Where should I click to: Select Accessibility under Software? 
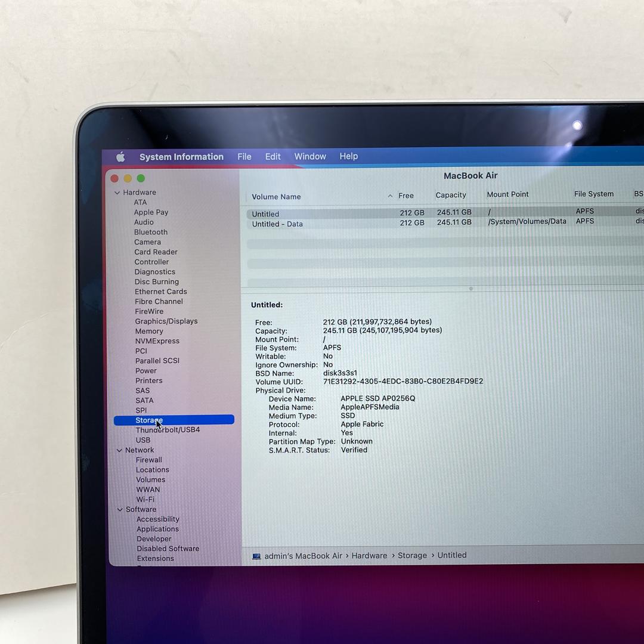(157, 519)
